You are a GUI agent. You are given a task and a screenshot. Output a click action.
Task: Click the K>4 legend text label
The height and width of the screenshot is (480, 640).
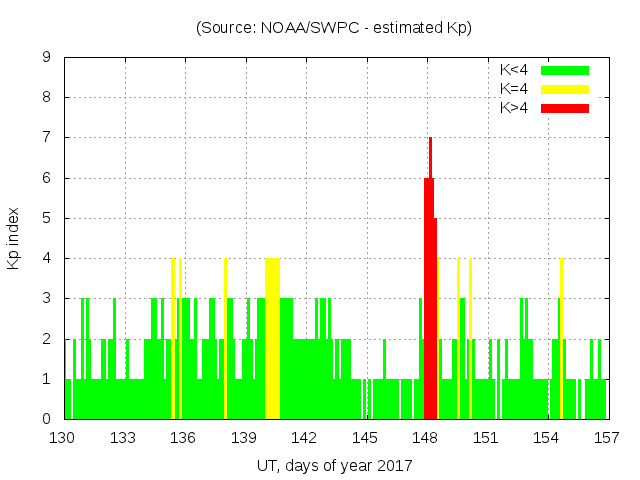tap(514, 108)
